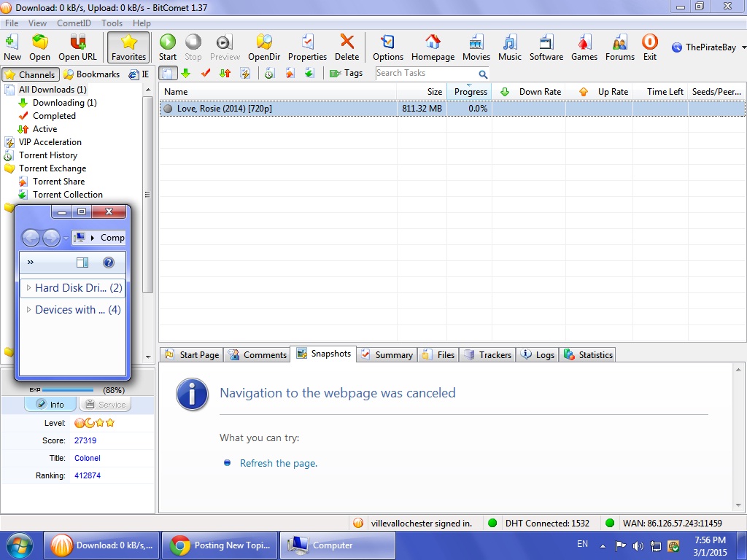Switch to the Statistics tab
Image resolution: width=747 pixels, height=560 pixels.
tap(589, 355)
